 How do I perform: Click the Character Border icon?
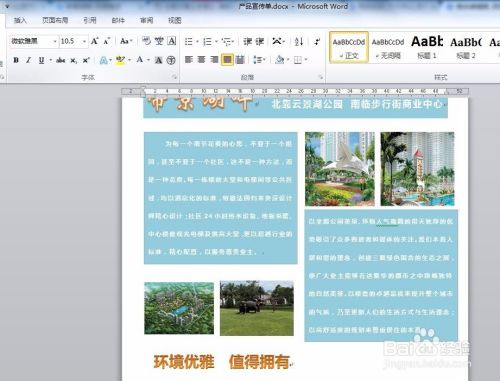tap(172, 41)
